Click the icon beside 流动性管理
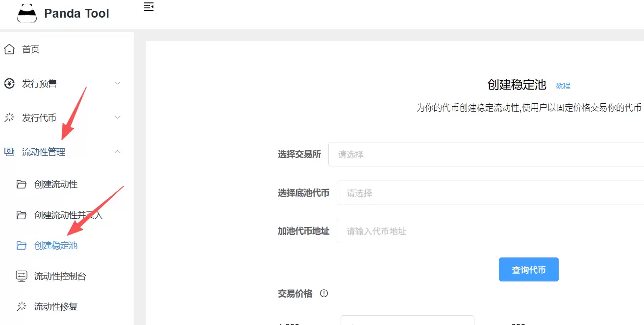Image resolution: width=644 pixels, height=325 pixels. click(x=8, y=152)
